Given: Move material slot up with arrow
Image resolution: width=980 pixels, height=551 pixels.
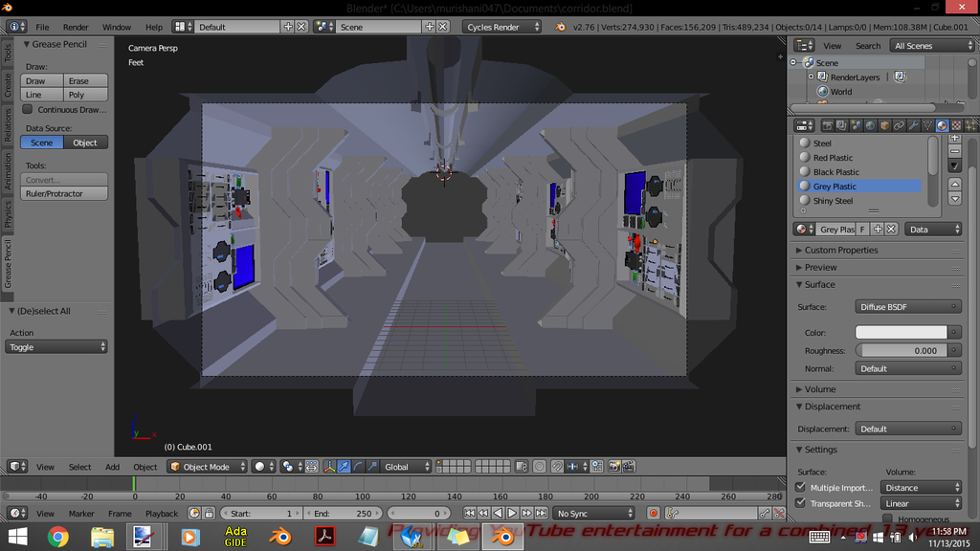Looking at the screenshot, I should point(954,184).
